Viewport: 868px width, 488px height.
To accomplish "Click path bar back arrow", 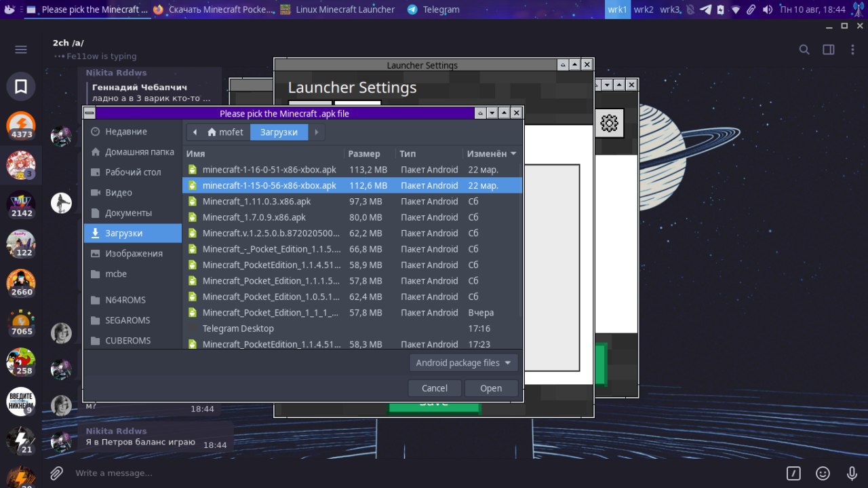I will click(x=195, y=132).
